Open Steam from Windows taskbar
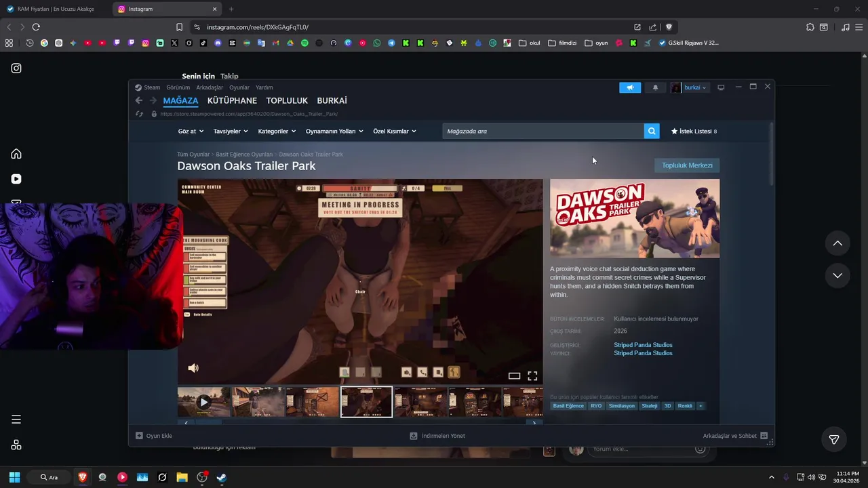 click(221, 477)
